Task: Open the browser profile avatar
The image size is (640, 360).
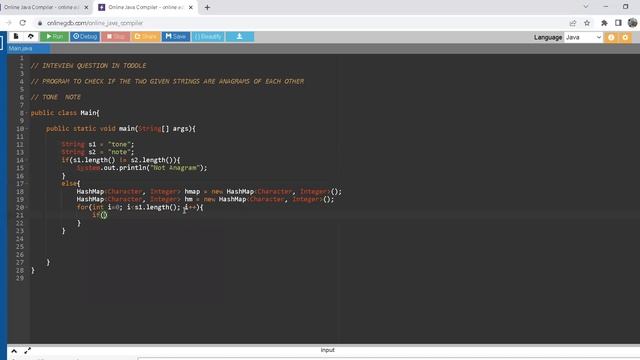Action: [633, 23]
